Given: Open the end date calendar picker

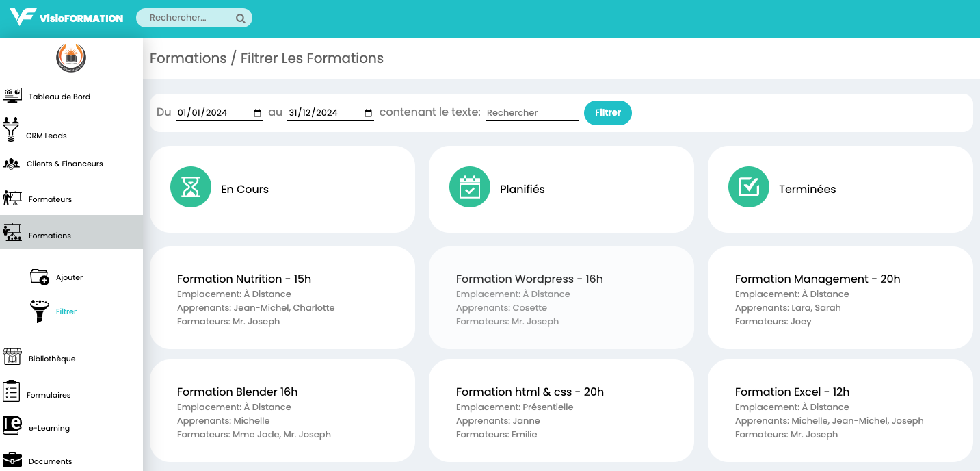Looking at the screenshot, I should [x=369, y=113].
